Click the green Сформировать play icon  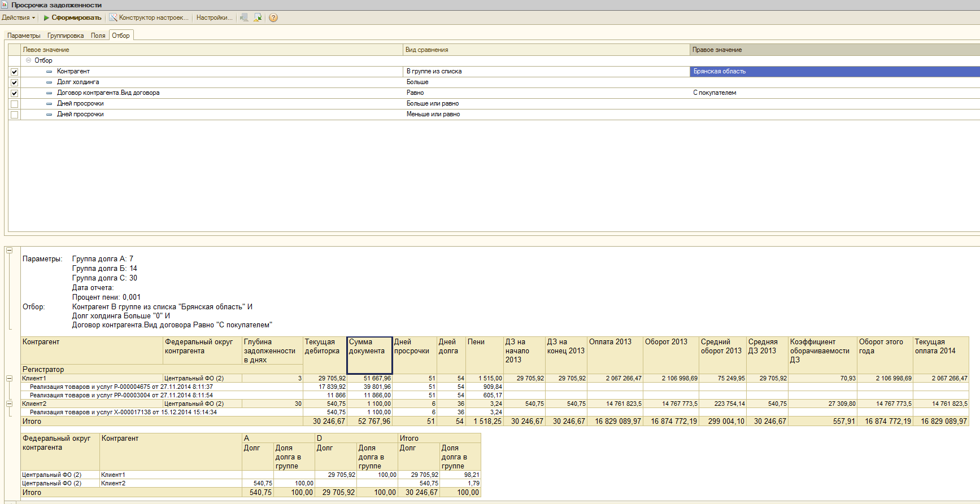(x=46, y=17)
